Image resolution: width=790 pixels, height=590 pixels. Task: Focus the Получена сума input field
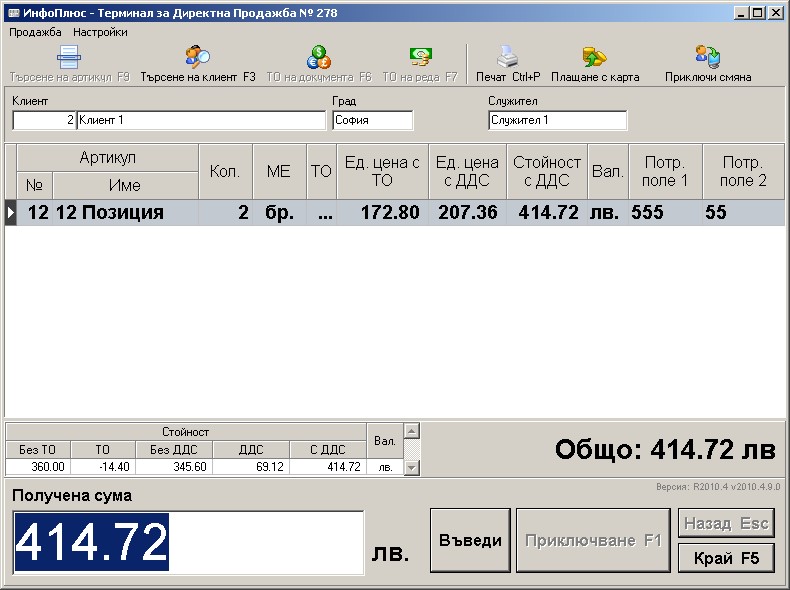[188, 543]
